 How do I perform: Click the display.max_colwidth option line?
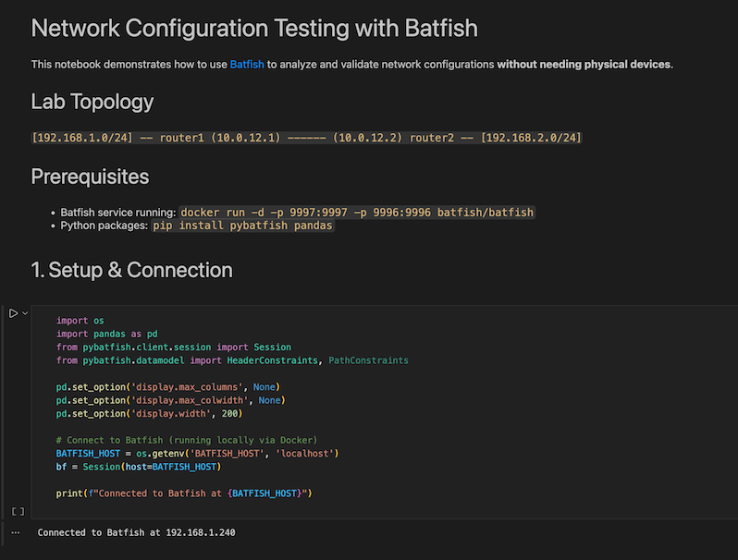(x=167, y=400)
